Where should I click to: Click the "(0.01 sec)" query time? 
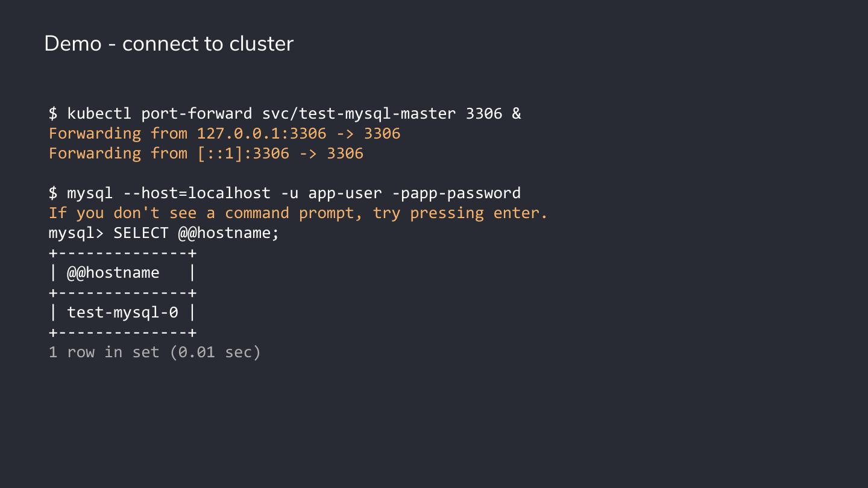(215, 352)
